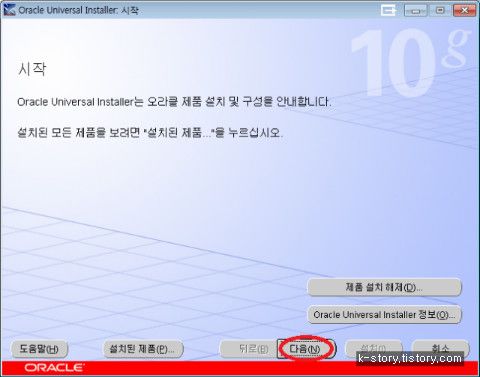The height and width of the screenshot is (377, 480).
Task: Click the Oracle installer title bar icon
Action: [x=9, y=10]
